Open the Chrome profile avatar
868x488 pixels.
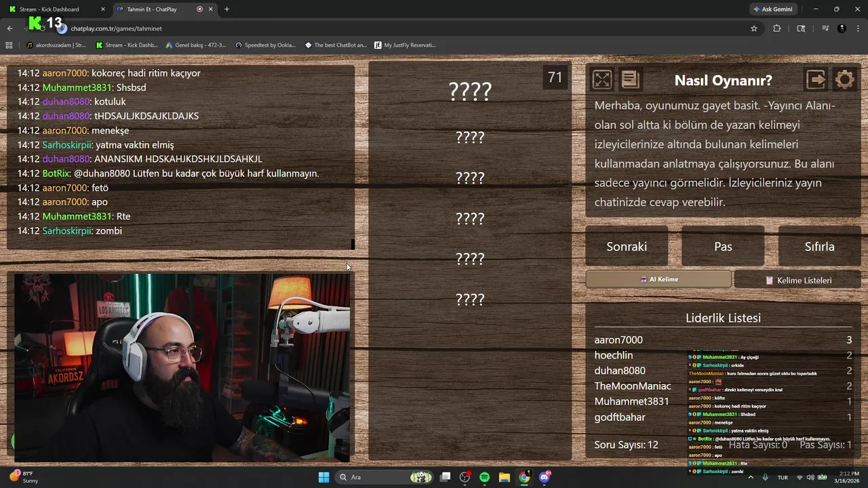(x=842, y=28)
